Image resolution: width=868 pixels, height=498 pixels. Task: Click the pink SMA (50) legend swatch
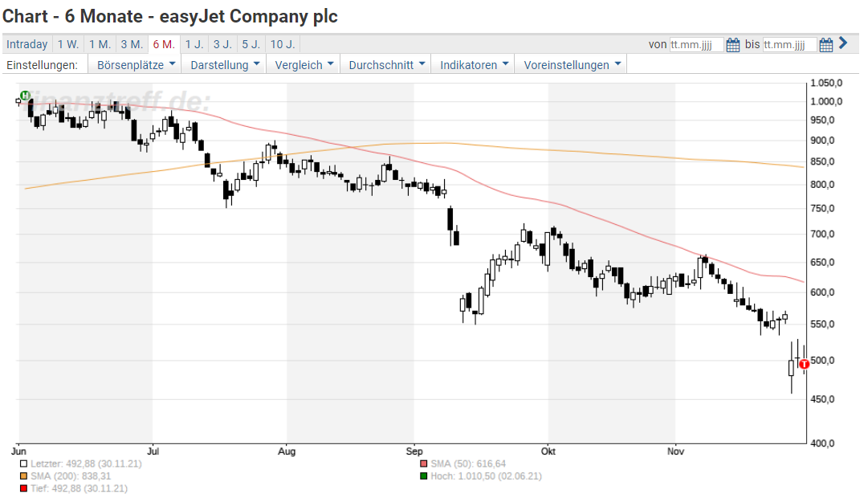click(423, 463)
